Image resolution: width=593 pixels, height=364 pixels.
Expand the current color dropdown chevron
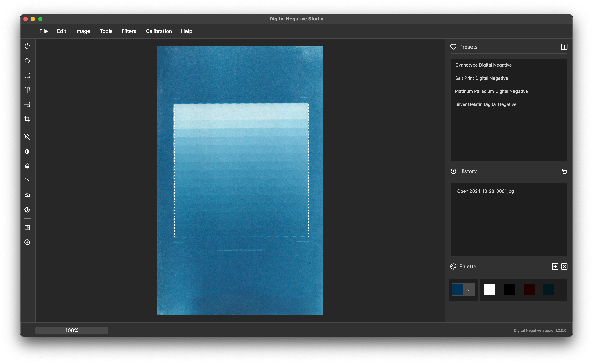click(469, 289)
